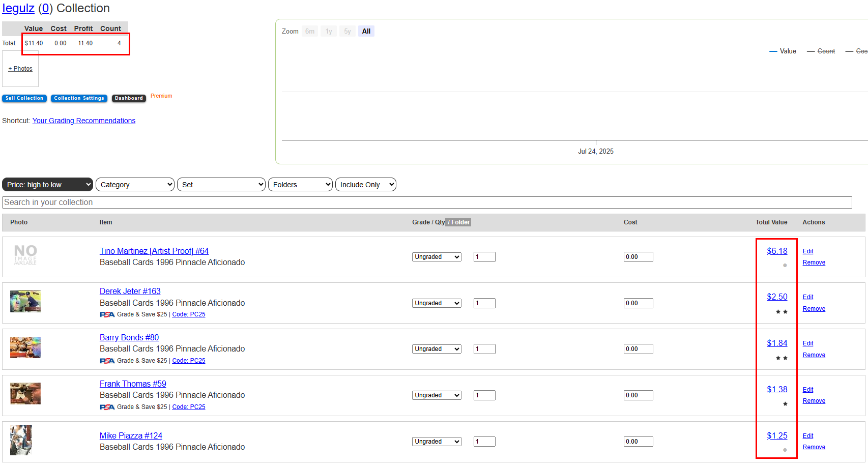The height and width of the screenshot is (467, 868).
Task: Toggle the Count series in chart legend
Action: 821,51
